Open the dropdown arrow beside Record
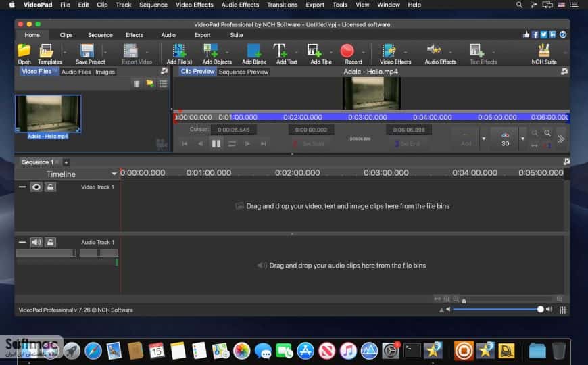This screenshot has width=588, height=365. [363, 53]
